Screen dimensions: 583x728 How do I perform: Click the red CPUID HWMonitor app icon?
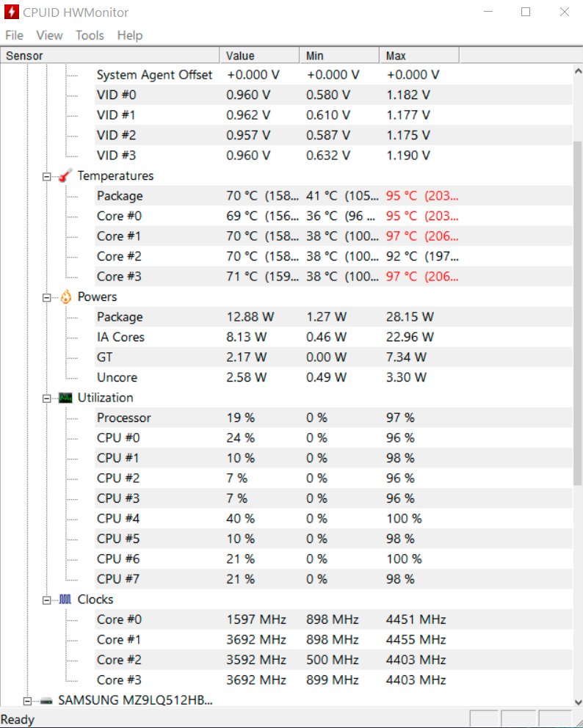coord(11,12)
